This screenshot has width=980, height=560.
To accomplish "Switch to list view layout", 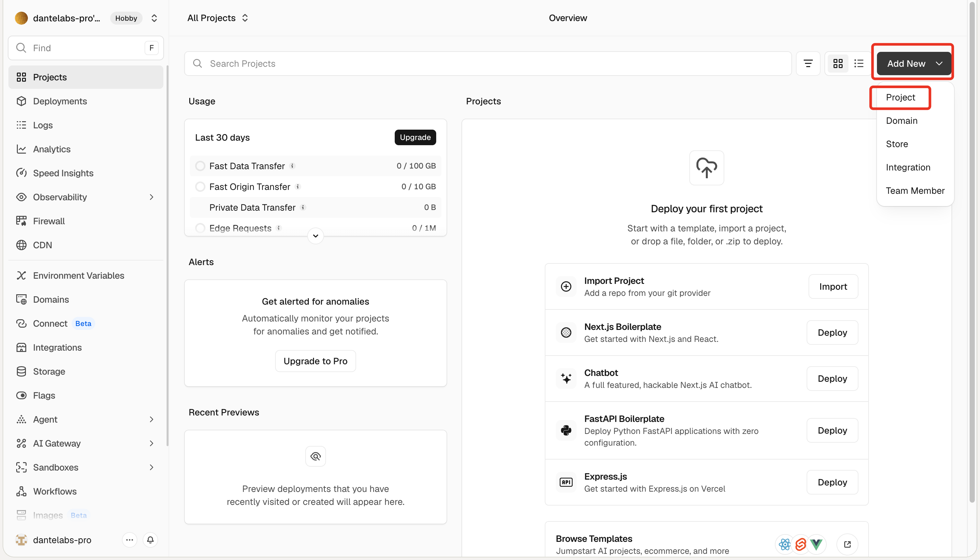I will click(x=859, y=64).
